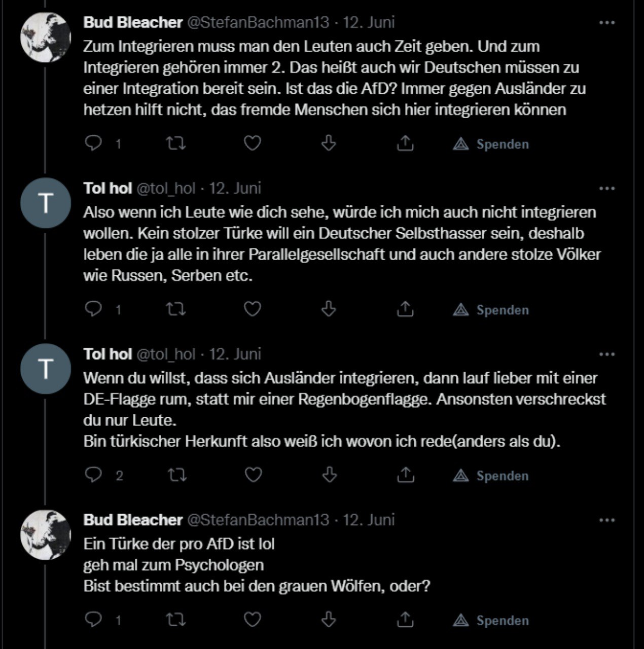Click Spenden under Tol hol's Regenbogenflagge tweet
The image size is (644, 649).
pos(491,475)
